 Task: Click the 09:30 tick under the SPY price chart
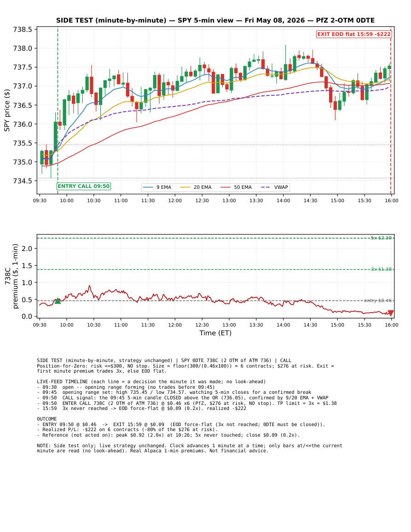pos(40,201)
